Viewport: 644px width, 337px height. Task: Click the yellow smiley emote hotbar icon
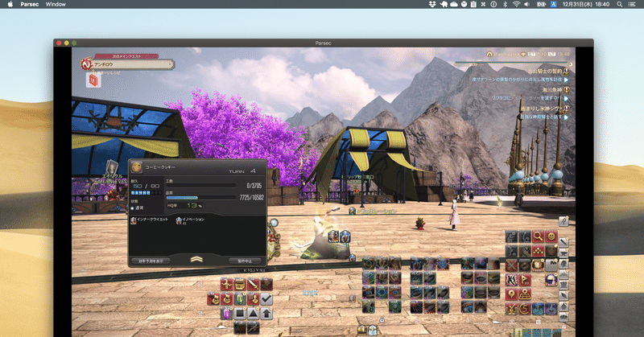tap(551, 236)
